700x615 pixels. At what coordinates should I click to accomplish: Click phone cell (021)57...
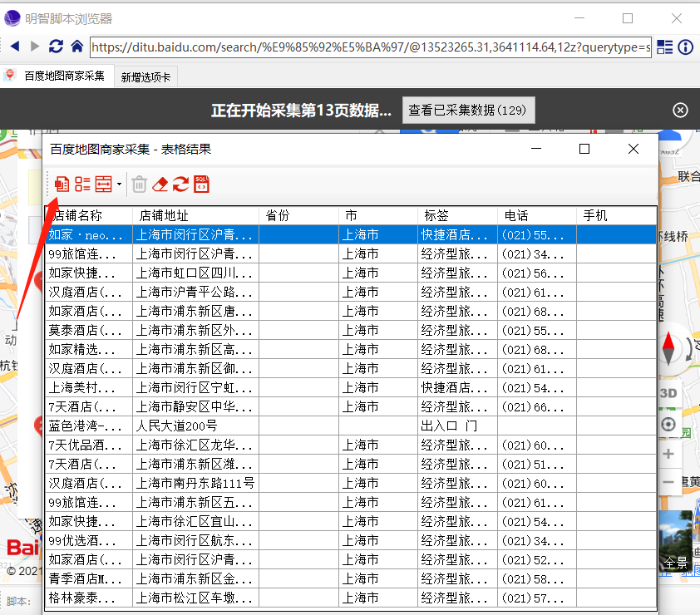point(537,598)
